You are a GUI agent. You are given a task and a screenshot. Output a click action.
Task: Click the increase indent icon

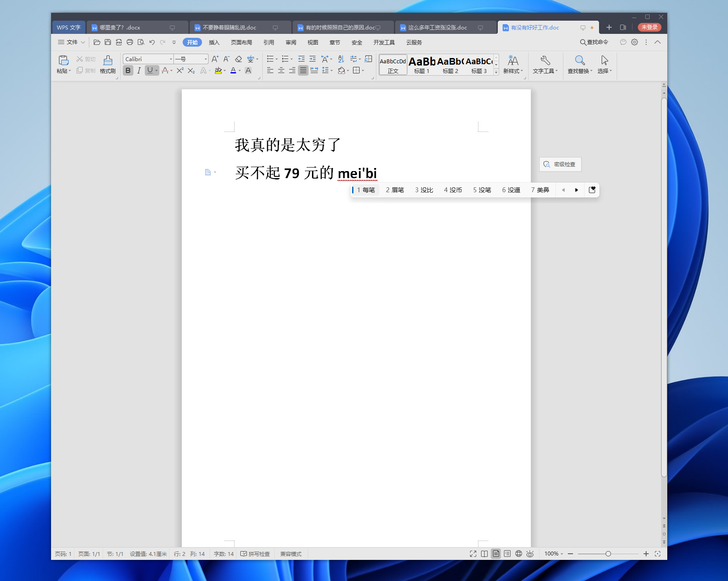point(313,59)
